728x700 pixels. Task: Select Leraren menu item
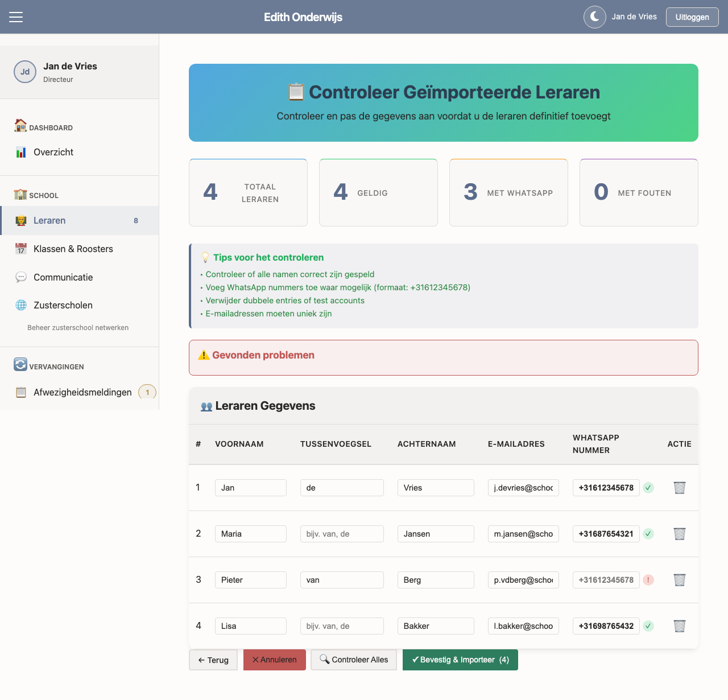pyautogui.click(x=80, y=220)
